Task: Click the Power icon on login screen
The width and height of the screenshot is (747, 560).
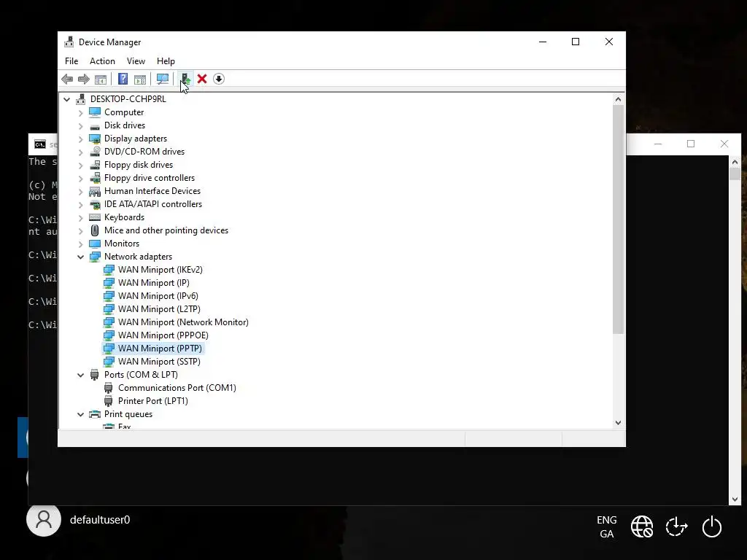Action: (x=712, y=526)
